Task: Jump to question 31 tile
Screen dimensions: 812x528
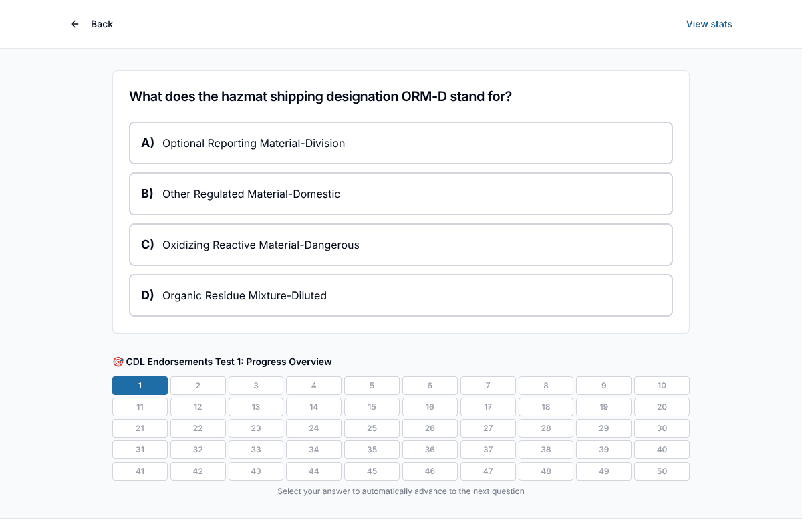Action: pyautogui.click(x=140, y=450)
